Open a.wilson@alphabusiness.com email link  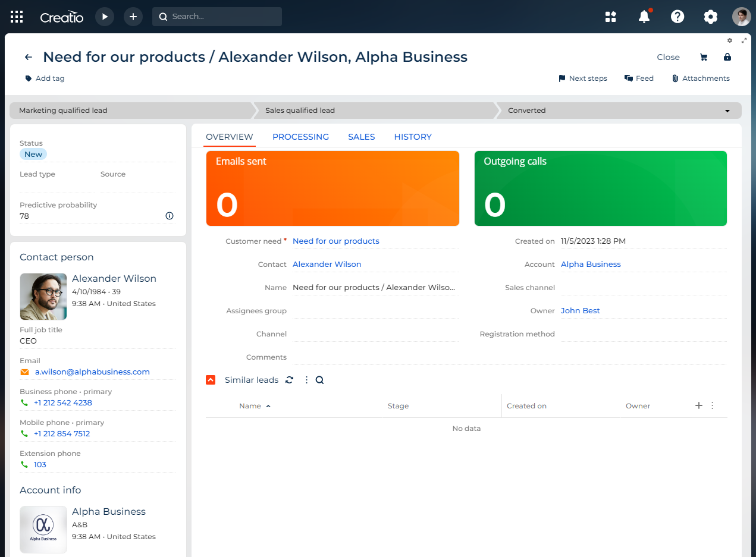tap(92, 372)
